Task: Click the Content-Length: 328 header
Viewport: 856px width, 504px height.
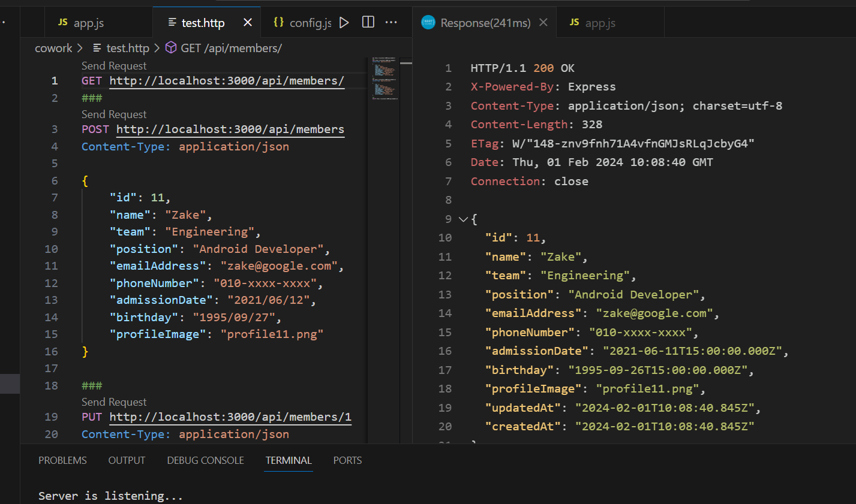Action: coord(536,125)
